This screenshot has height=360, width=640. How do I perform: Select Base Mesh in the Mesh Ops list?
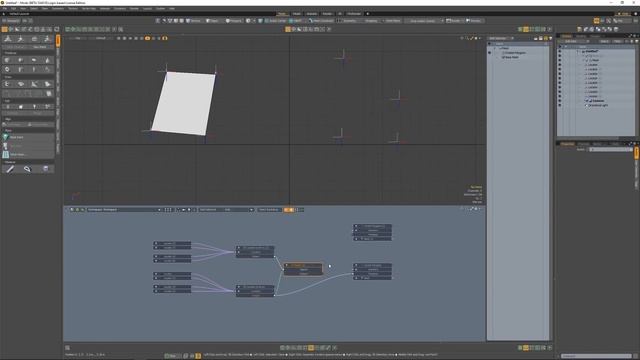tap(510, 57)
